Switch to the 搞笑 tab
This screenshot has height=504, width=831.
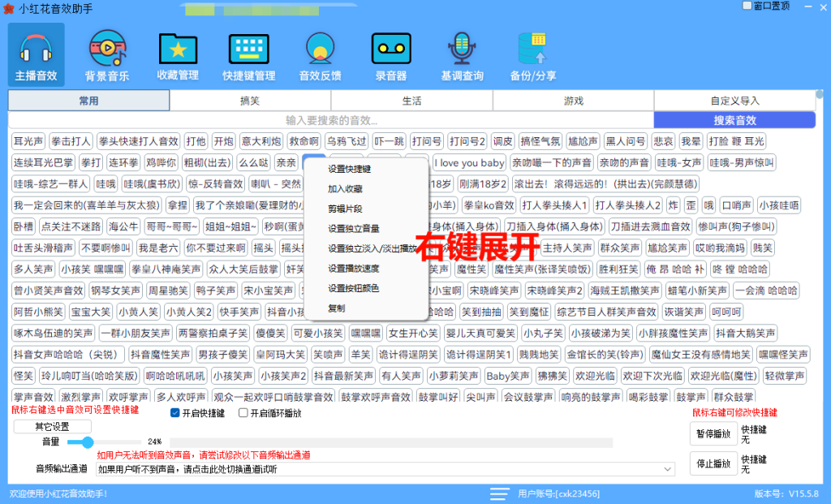[248, 100]
